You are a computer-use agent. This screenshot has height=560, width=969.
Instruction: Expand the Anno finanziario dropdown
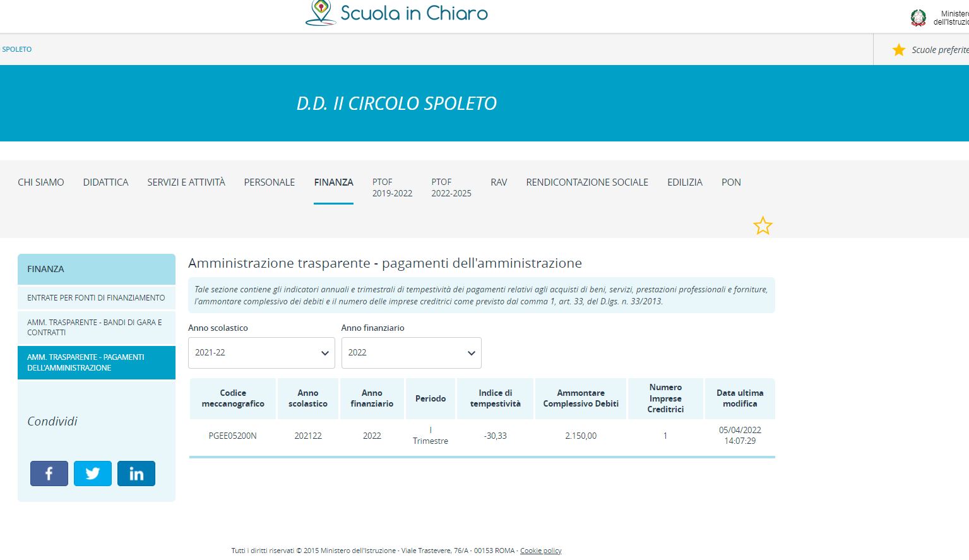coord(411,353)
